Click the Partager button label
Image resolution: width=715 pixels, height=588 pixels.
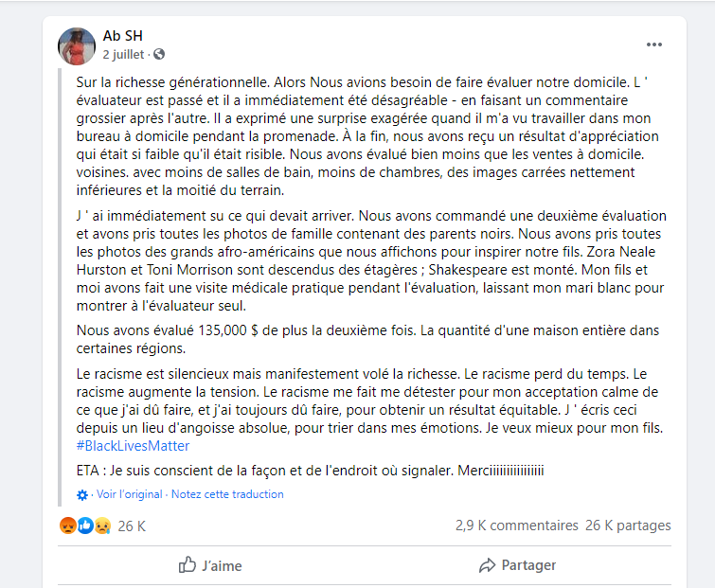(x=529, y=565)
